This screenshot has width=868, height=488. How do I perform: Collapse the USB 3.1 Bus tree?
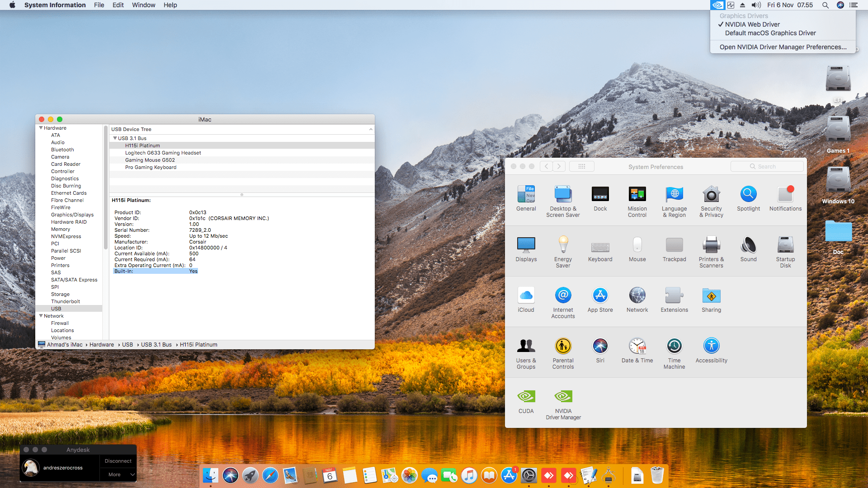[x=115, y=138]
